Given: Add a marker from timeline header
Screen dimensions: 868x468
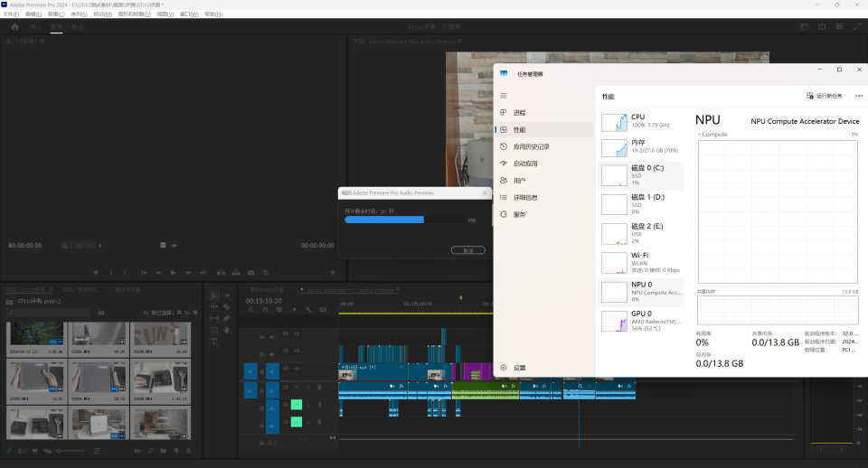Looking at the screenshot, I should coord(294,310).
